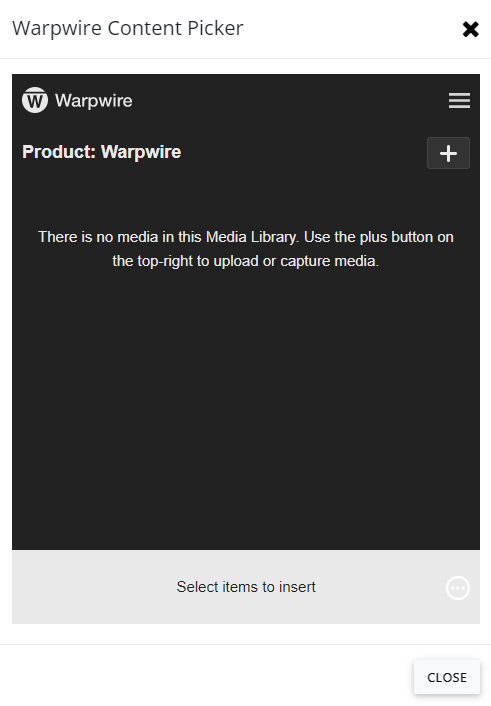Open the Warpwire hamburger menu
This screenshot has width=491, height=706.
[459, 100]
